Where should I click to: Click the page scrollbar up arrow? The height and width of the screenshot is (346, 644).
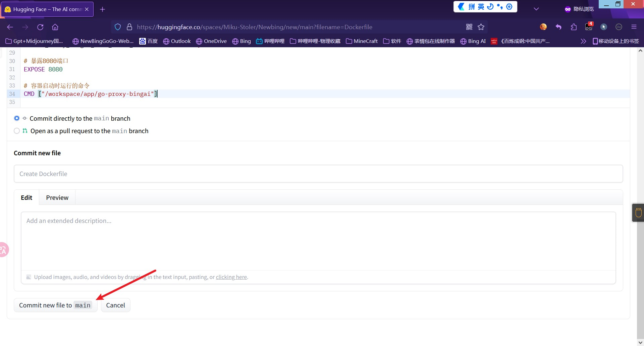tap(640, 51)
